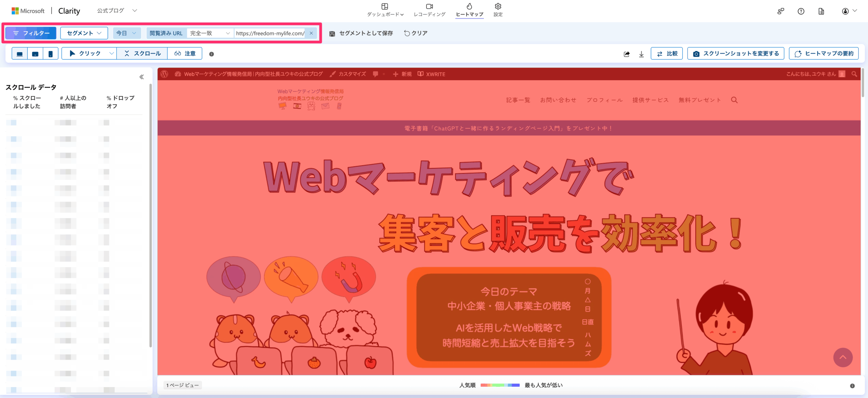Remove the 閲覧済み URL filter
The image size is (868, 398).
311,33
